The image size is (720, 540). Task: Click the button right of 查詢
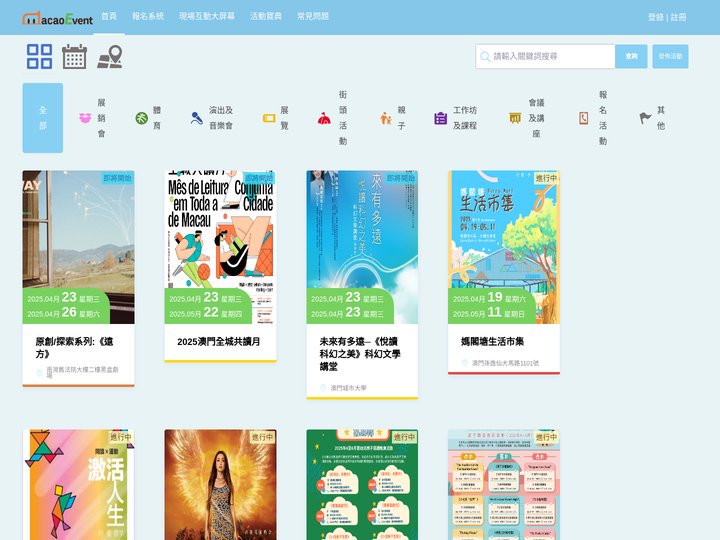(670, 56)
